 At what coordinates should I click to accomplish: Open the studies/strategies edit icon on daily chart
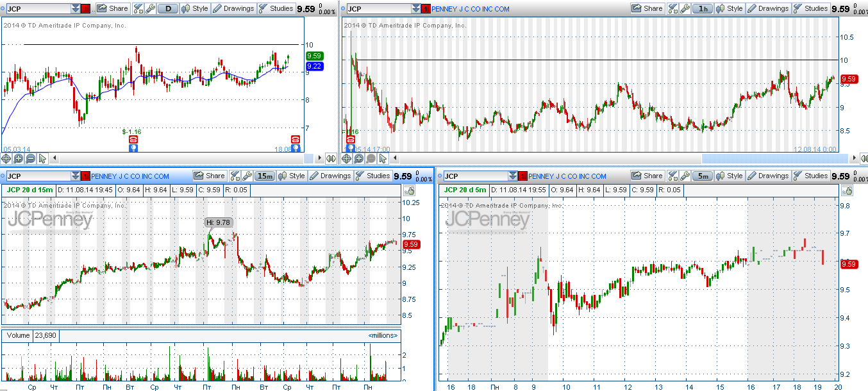point(138,9)
